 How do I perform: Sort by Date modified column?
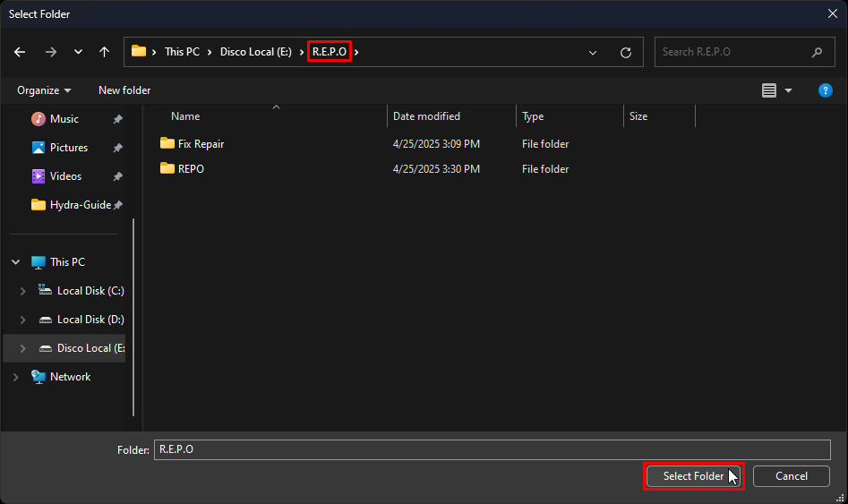click(x=426, y=116)
